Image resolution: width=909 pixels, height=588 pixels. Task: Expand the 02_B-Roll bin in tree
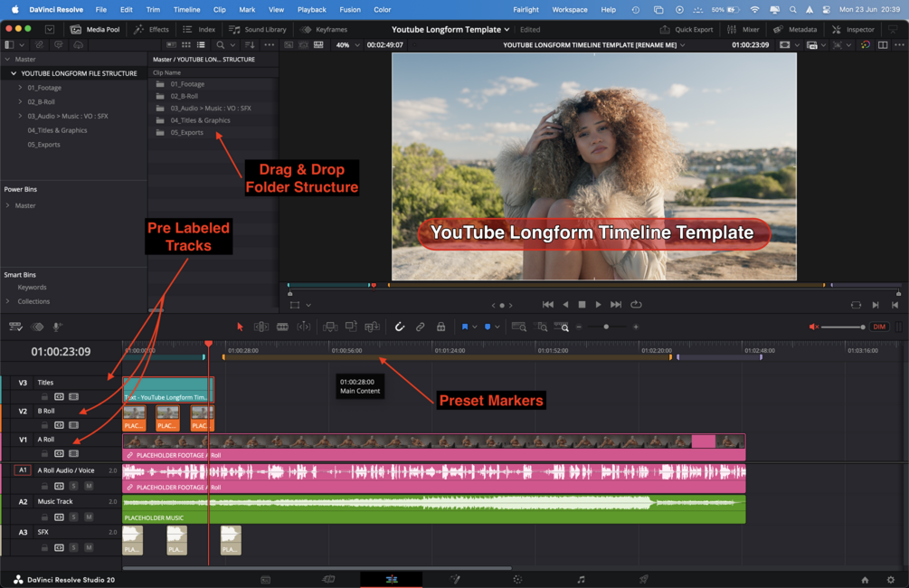(x=20, y=101)
